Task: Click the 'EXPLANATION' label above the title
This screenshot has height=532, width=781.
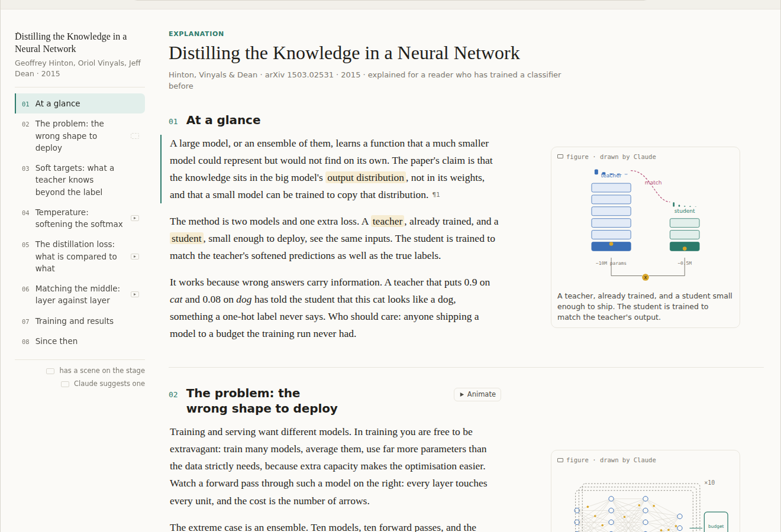Action: (196, 34)
